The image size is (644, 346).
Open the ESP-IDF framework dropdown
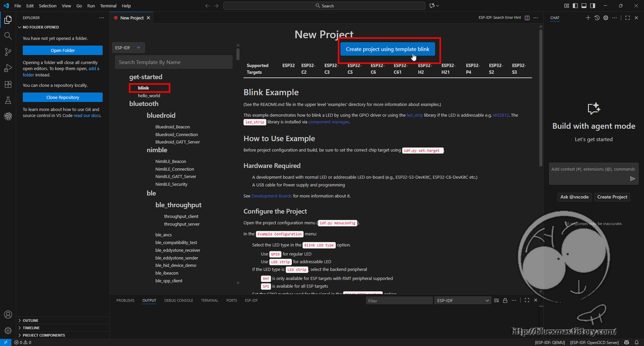click(x=128, y=48)
